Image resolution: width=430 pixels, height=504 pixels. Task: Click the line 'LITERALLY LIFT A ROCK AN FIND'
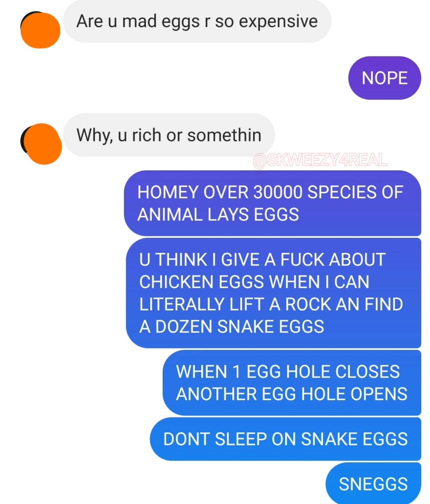pos(271,304)
